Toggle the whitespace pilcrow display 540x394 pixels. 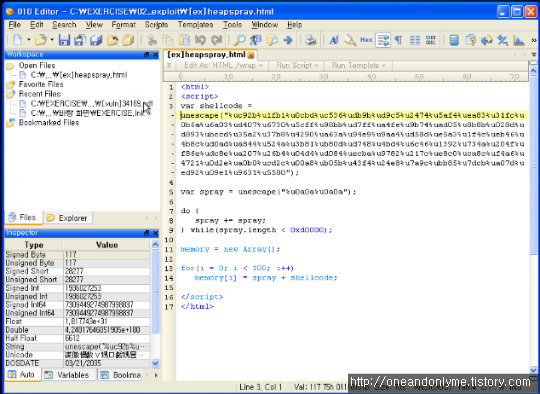[x=398, y=40]
